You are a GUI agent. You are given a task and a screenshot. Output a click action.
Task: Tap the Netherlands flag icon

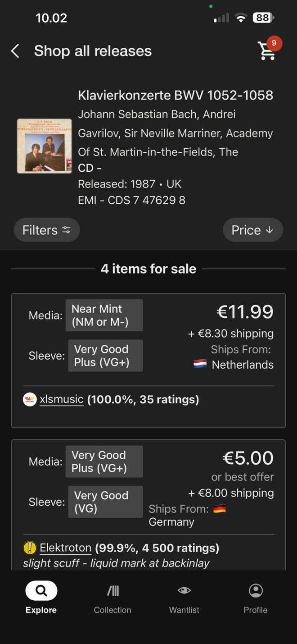pos(200,365)
